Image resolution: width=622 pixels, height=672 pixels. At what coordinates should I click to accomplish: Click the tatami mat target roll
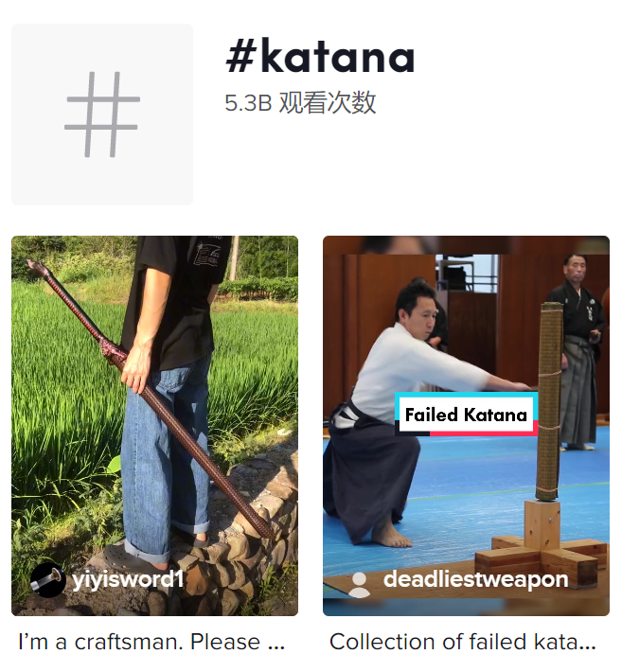[549, 400]
